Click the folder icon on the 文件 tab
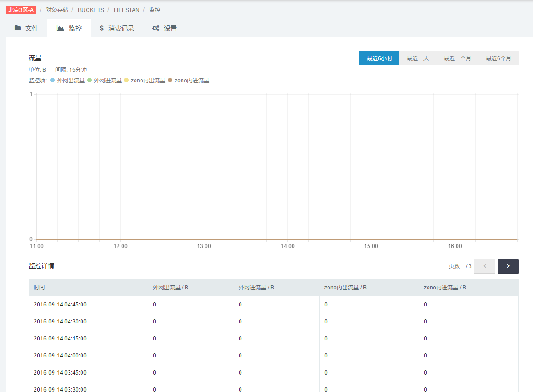The height and width of the screenshot is (392, 533). [18, 28]
